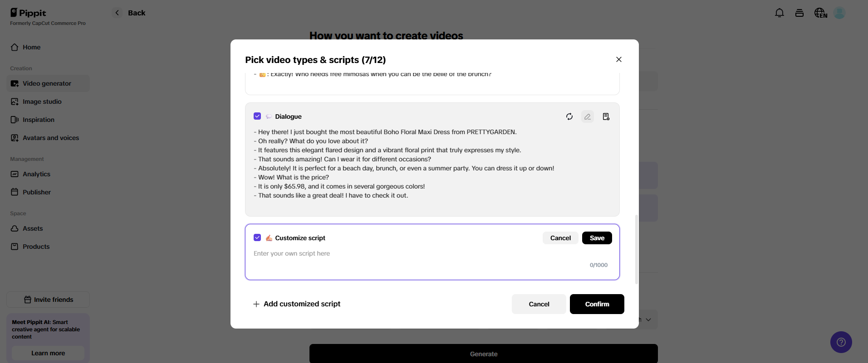Click the Back chevron arrow
Screen dimensions: 868x363
click(x=117, y=13)
